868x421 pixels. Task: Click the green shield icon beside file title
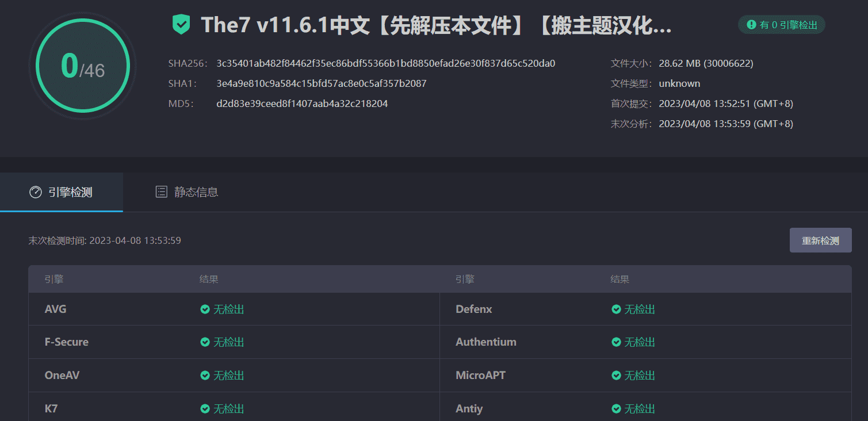pos(181,25)
